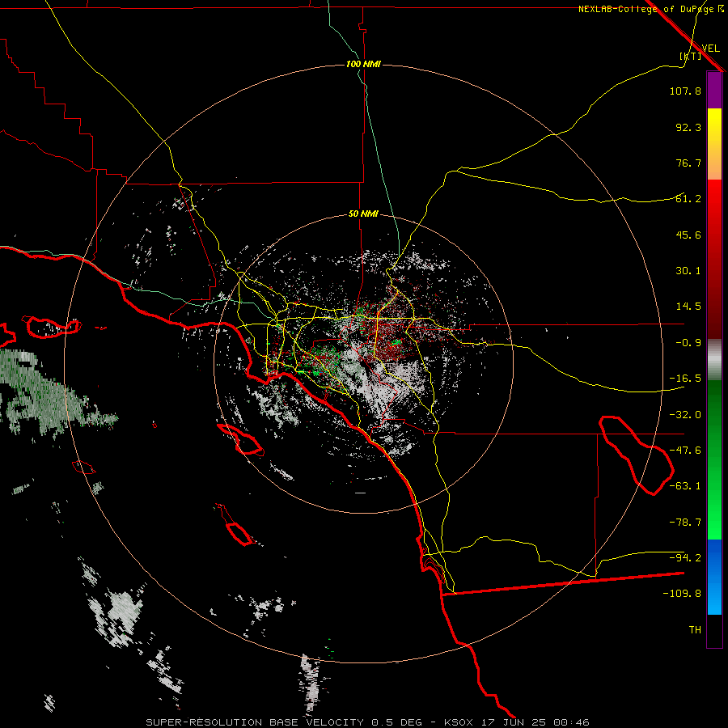Select the -32.0 legend value

point(685,415)
